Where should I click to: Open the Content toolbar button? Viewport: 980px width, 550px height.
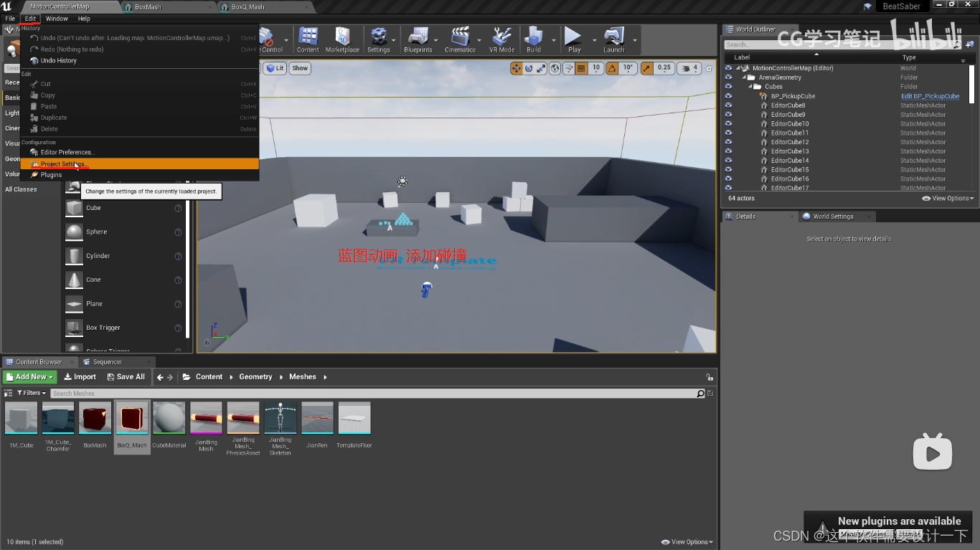pos(308,39)
